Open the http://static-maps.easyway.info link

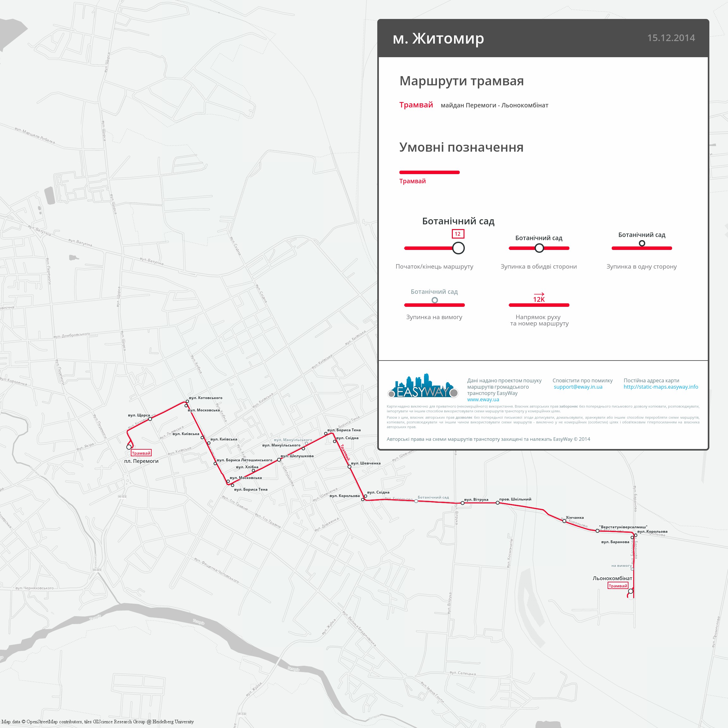tap(661, 387)
